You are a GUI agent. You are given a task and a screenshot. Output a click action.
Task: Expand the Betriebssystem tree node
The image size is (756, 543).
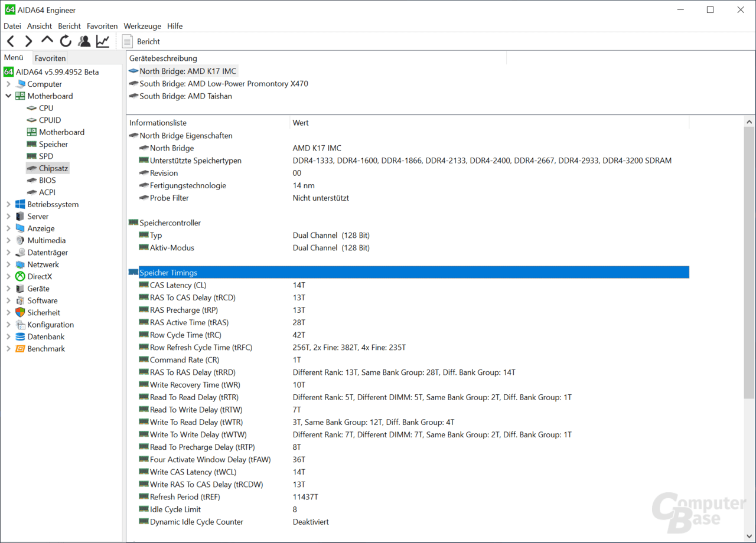tap(8, 204)
